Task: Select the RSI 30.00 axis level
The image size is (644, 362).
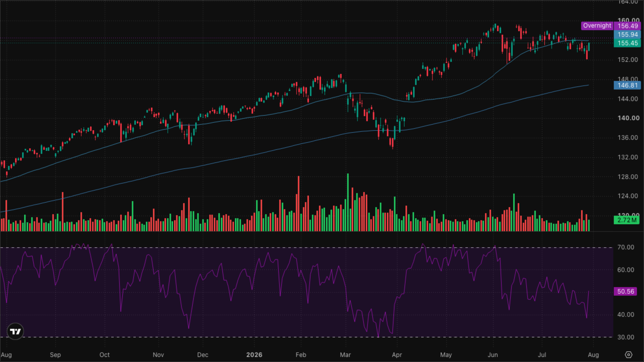Action: point(626,337)
